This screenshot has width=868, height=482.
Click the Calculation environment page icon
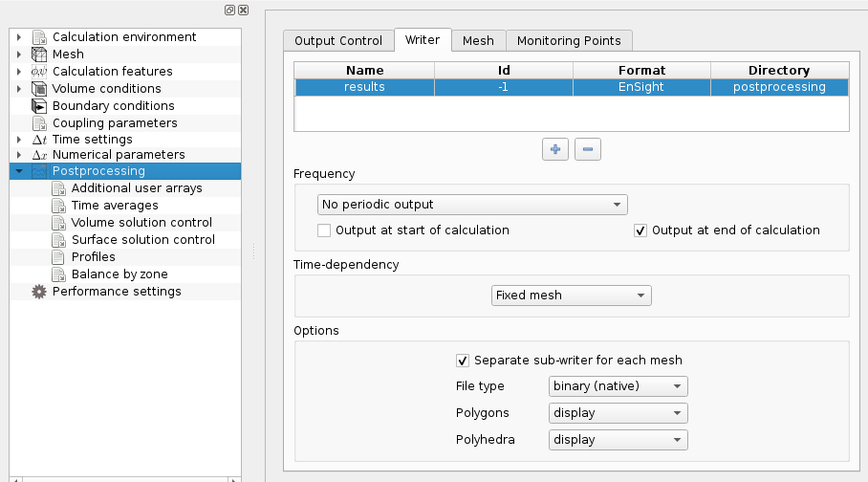coord(39,37)
